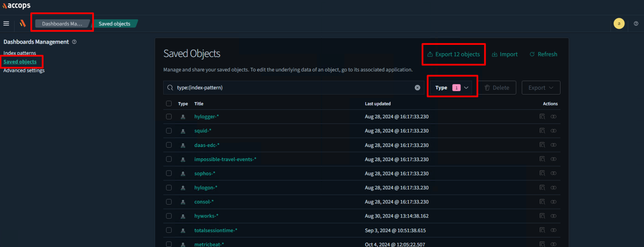Go to Advanced settings in sidebar
This screenshot has width=644, height=247.
(x=24, y=70)
